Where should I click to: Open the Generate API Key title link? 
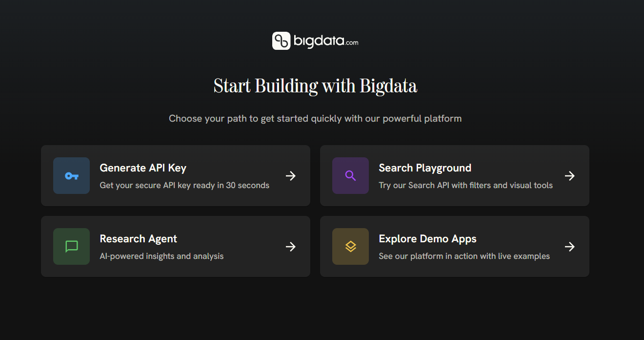pyautogui.click(x=143, y=168)
